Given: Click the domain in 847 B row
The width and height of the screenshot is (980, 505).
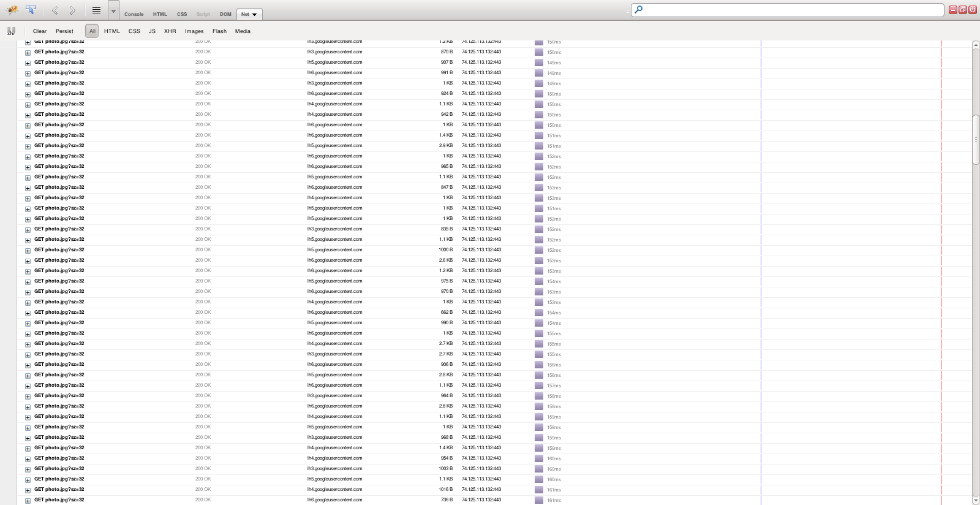Looking at the screenshot, I should pos(334,188).
